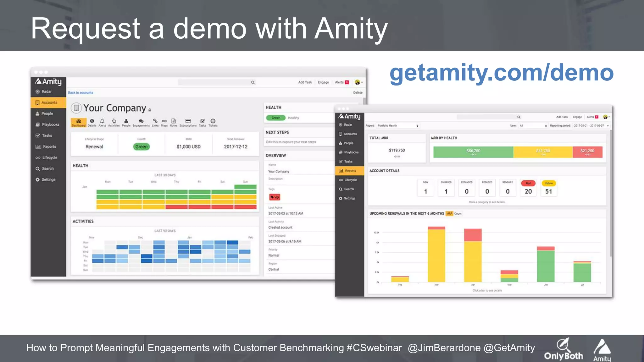This screenshot has width=644, height=362.
Task: Click the Back to accounts link
Action: tap(80, 93)
